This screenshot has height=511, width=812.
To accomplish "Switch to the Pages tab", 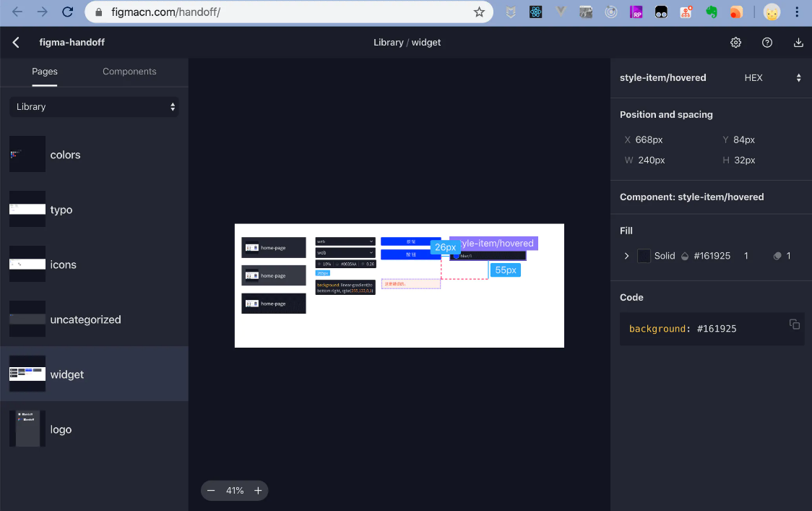I will pyautogui.click(x=45, y=72).
